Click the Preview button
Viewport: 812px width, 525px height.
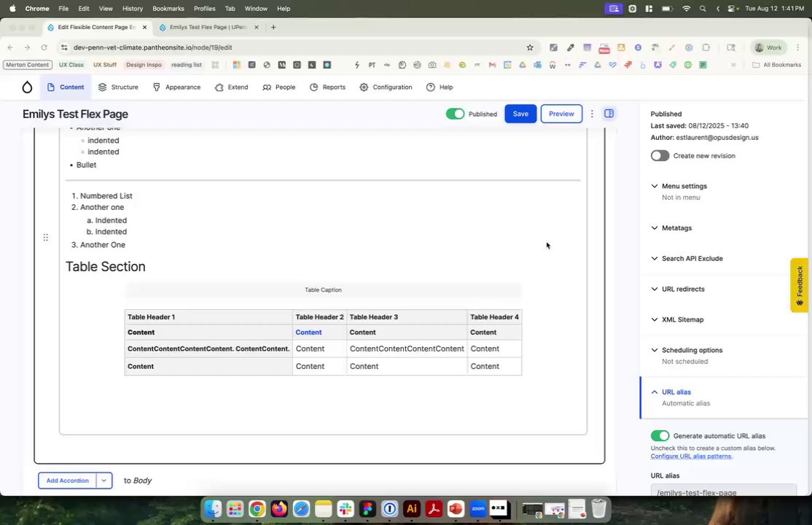click(x=561, y=114)
